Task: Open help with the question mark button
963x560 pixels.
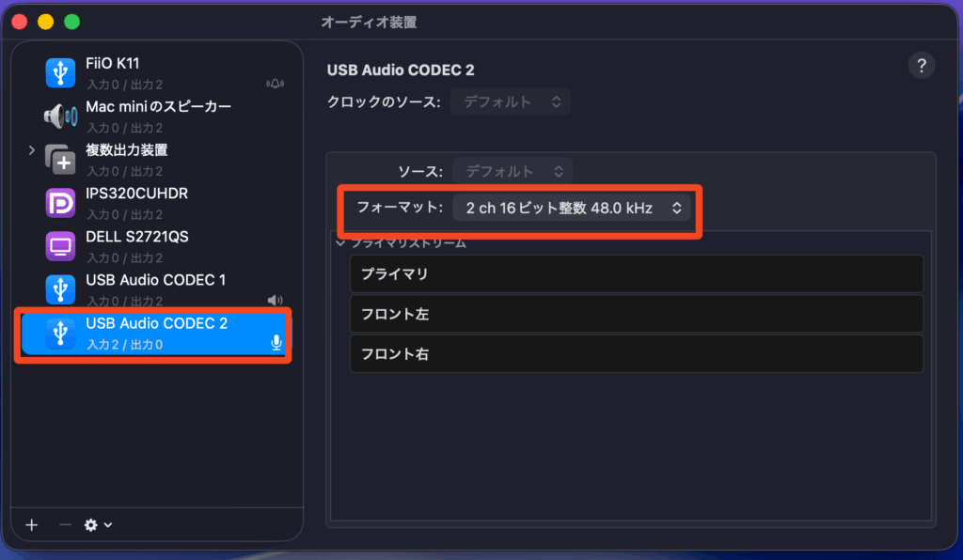Action: (x=921, y=66)
